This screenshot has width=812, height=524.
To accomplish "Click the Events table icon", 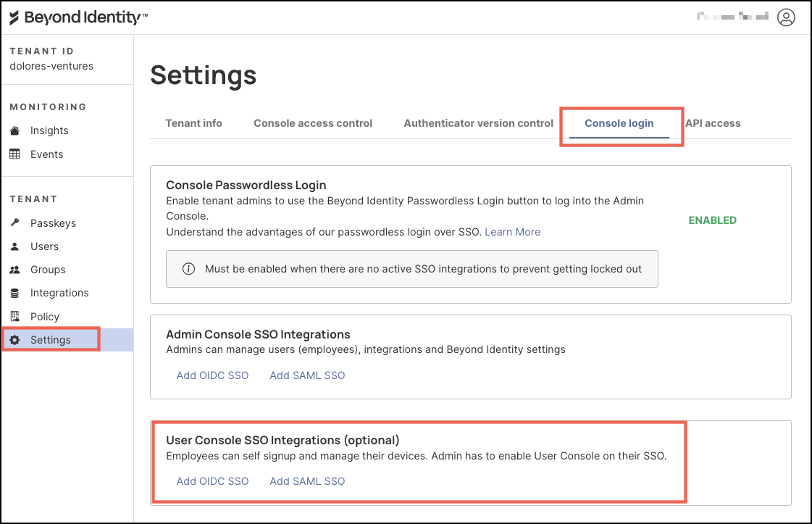I will point(14,154).
